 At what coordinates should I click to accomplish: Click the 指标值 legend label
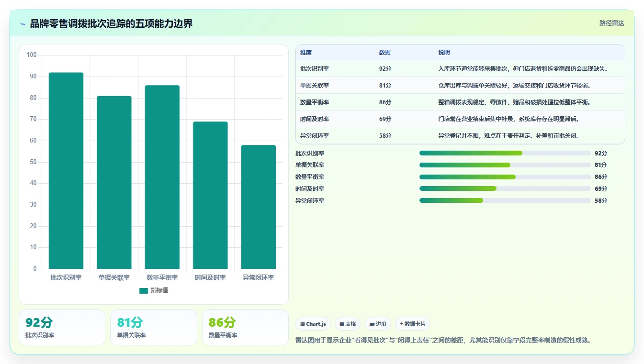tap(159, 290)
